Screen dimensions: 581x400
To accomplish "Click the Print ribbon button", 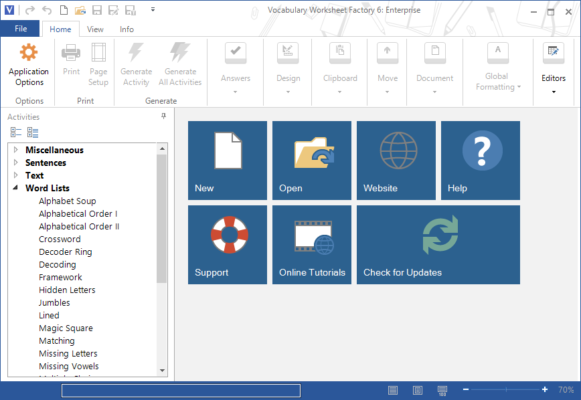I will (71, 59).
